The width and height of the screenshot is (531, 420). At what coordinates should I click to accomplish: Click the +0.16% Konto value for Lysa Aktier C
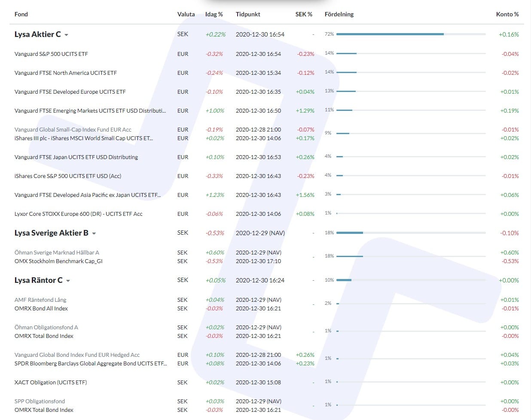pyautogui.click(x=509, y=34)
